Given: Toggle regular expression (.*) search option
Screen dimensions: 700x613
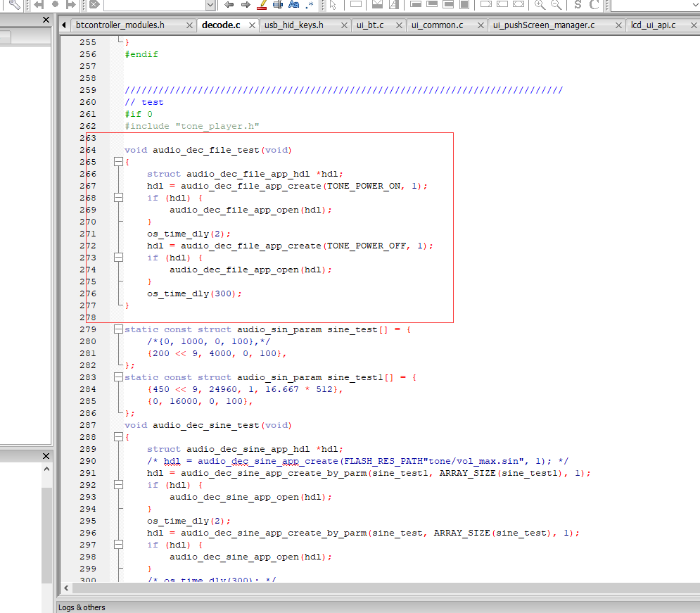Looking at the screenshot, I should tap(310, 4).
